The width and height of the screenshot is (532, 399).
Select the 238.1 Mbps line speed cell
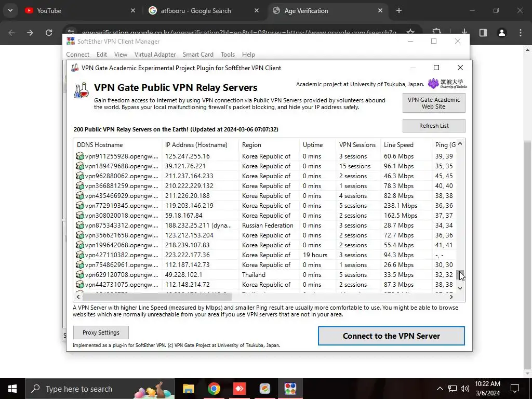401,206
